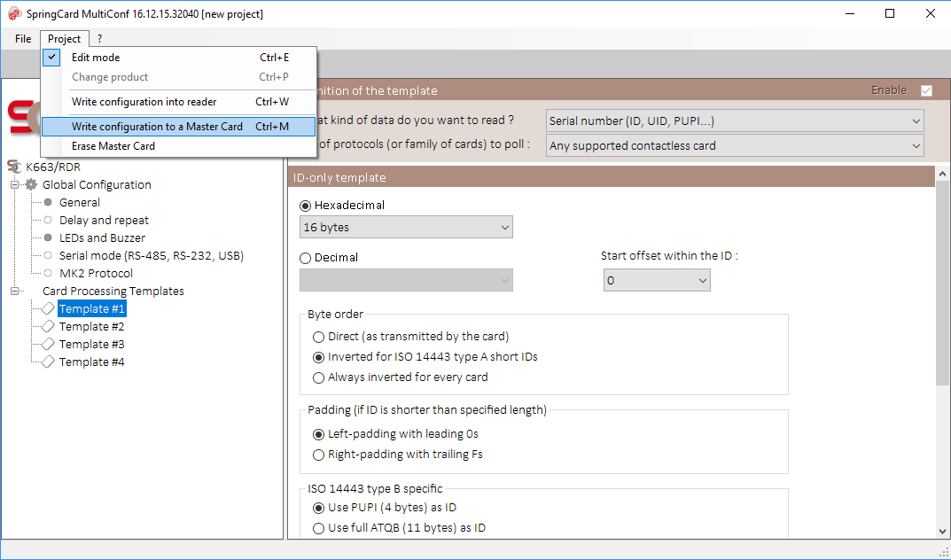Click the filled dot beside LEDs and Buzzer
The image size is (951, 560).
pyautogui.click(x=48, y=237)
